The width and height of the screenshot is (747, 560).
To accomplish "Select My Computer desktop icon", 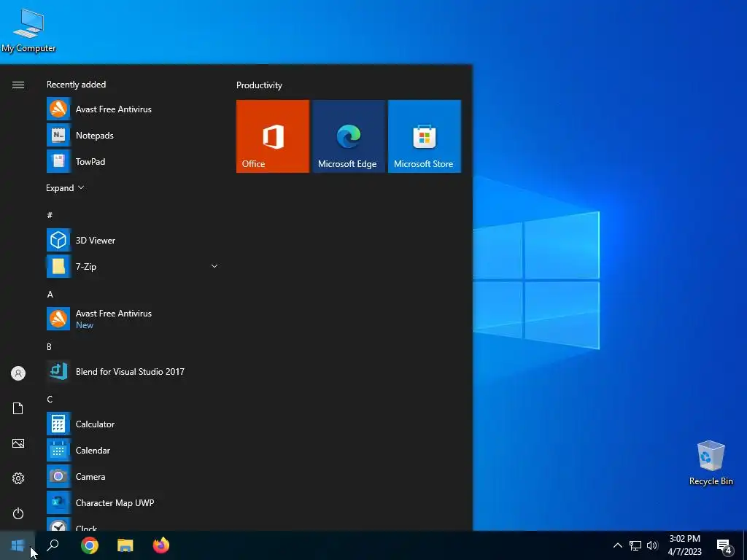I will click(x=28, y=29).
